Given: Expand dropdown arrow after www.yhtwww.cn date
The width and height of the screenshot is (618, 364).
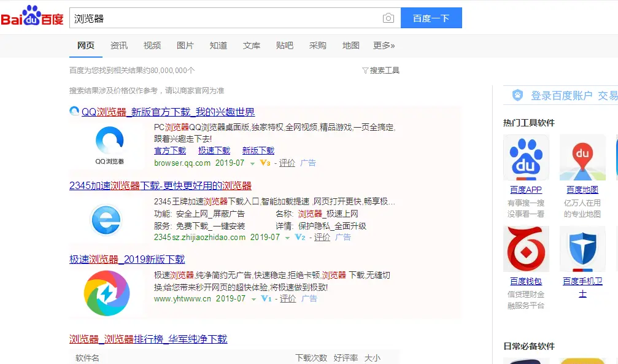Looking at the screenshot, I should click(x=253, y=300).
